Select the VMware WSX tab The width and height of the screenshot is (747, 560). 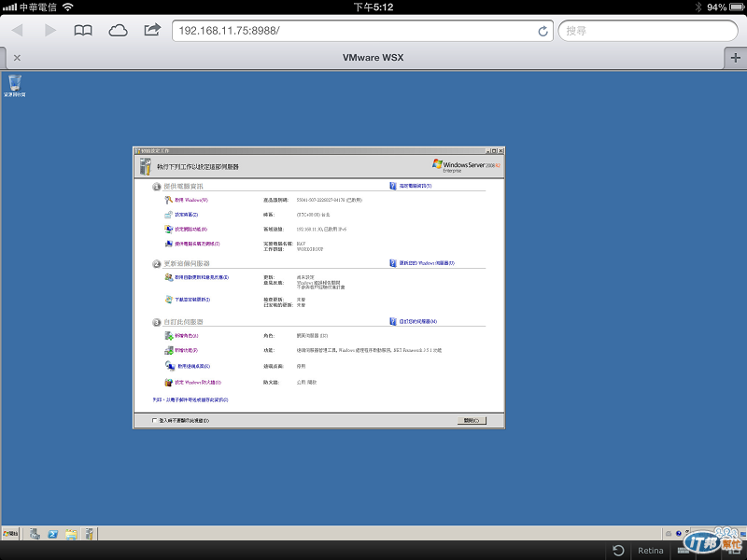click(x=373, y=58)
